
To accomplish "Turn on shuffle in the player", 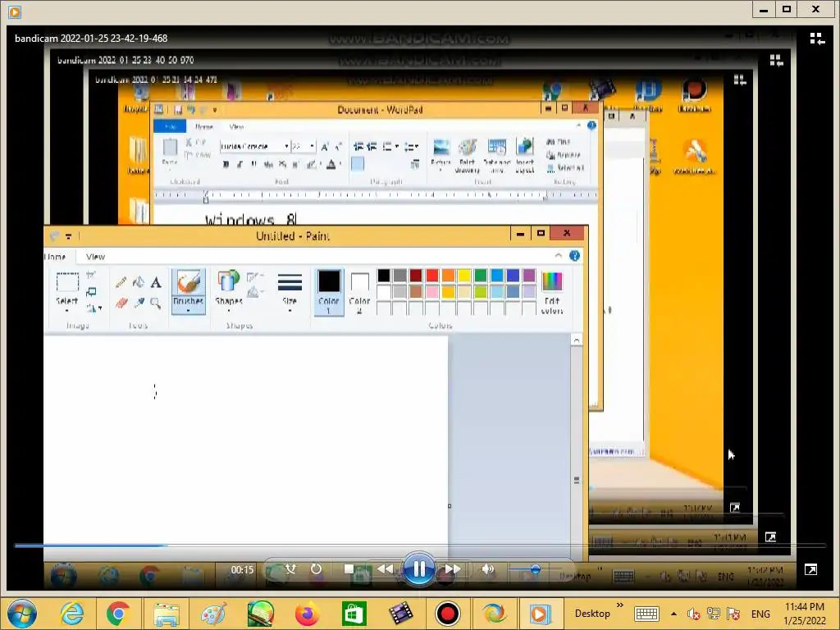I will (290, 569).
